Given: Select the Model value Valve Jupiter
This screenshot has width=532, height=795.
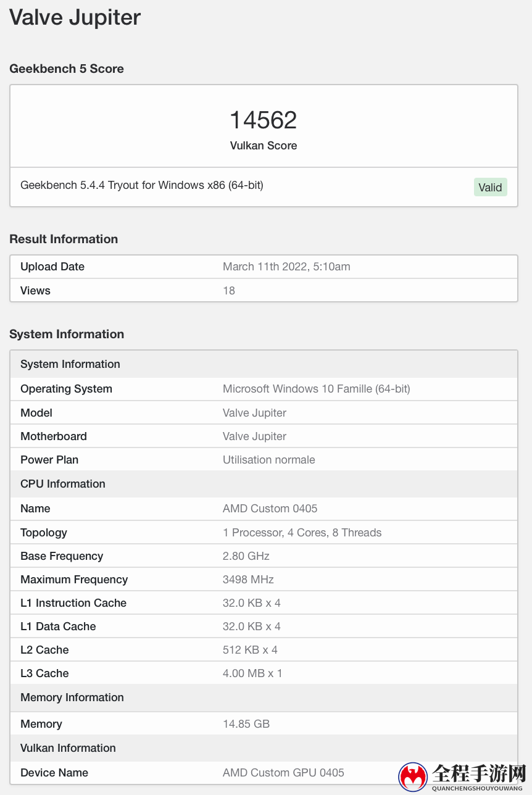Looking at the screenshot, I should tap(254, 413).
